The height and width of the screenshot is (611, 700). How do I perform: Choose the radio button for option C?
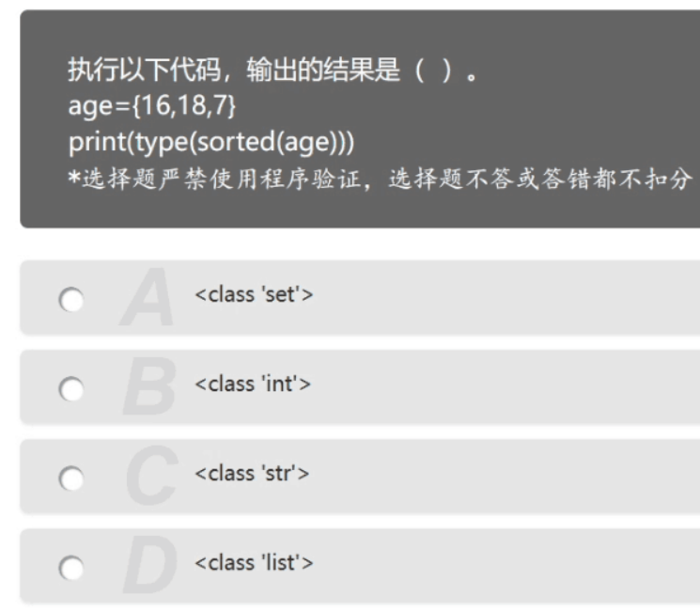[x=71, y=478]
